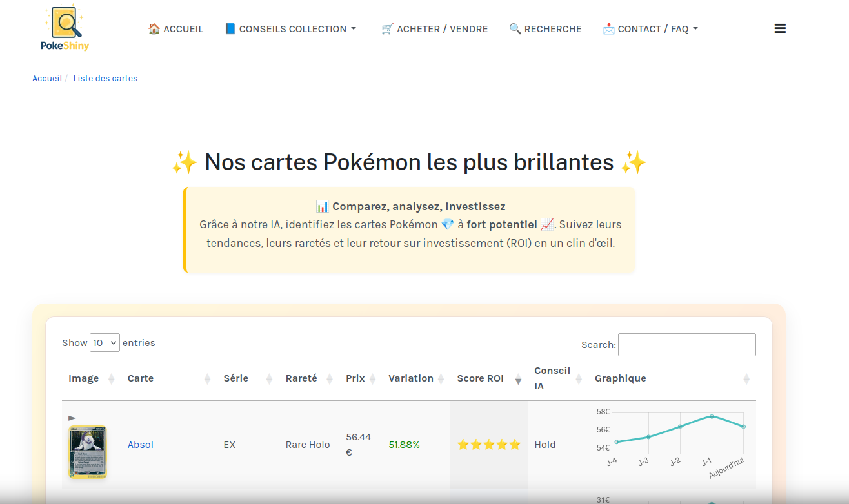849x504 pixels.
Task: Open the Absol card link
Action: (x=141, y=445)
